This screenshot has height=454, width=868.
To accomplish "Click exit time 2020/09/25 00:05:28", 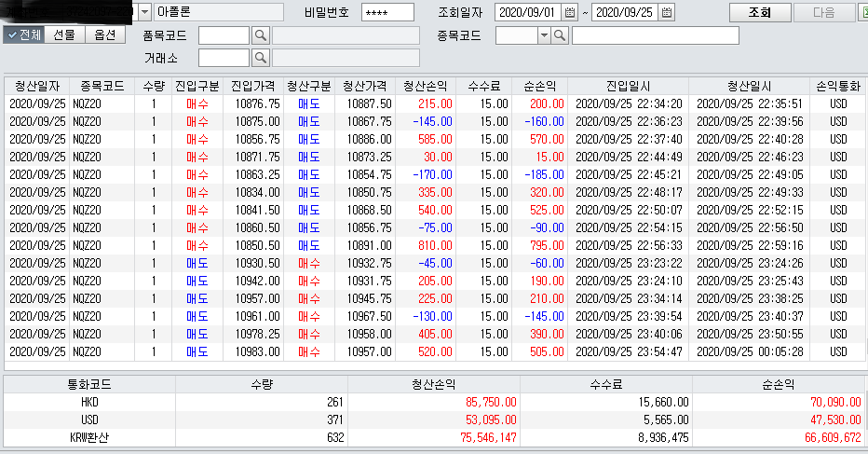I will [750, 352].
